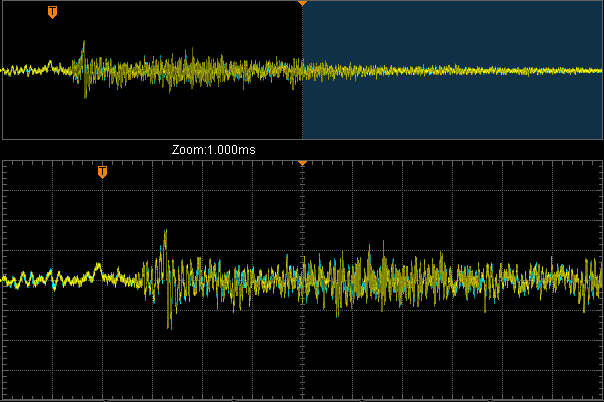This screenshot has width=604, height=402.
Task: Select the orange center triangle above the zoom grid
Action: (x=302, y=163)
